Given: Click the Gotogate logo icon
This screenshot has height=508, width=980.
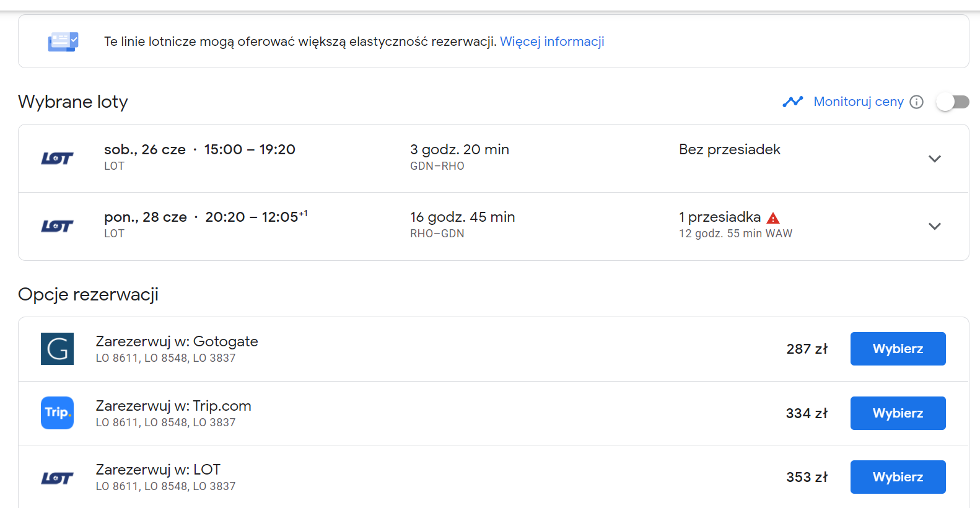Looking at the screenshot, I should click(57, 349).
